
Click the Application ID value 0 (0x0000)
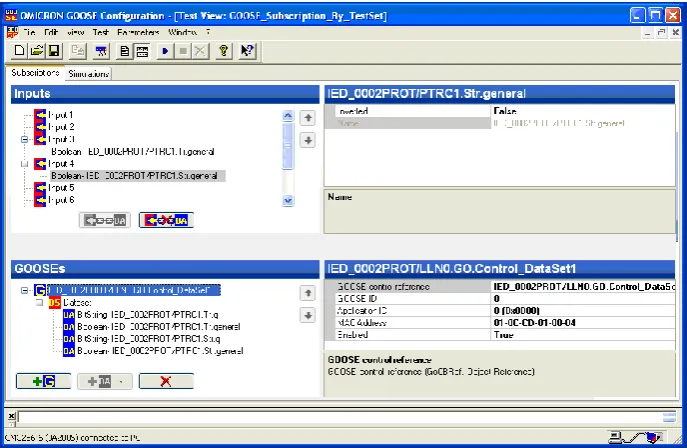click(x=583, y=311)
